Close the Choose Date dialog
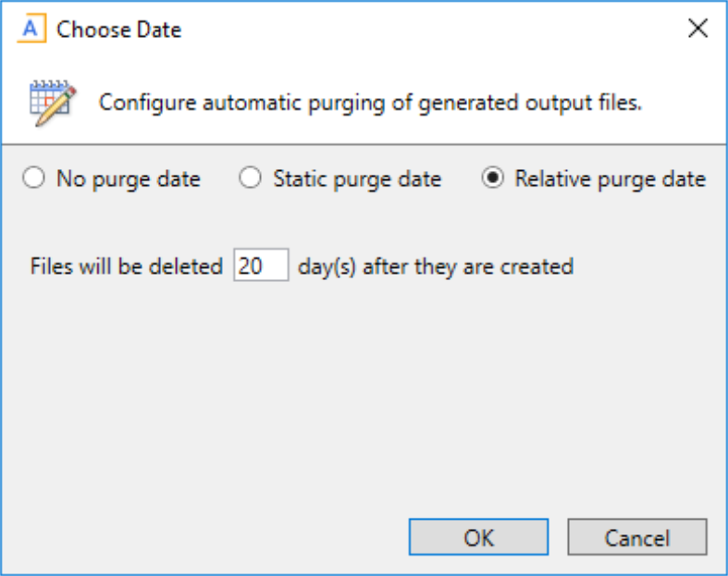Screen dimensions: 728x576 pos(698,29)
